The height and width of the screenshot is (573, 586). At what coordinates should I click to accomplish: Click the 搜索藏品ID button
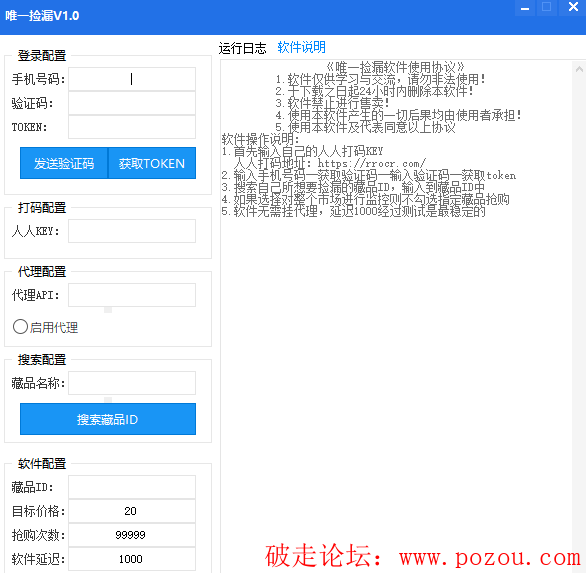(x=108, y=419)
